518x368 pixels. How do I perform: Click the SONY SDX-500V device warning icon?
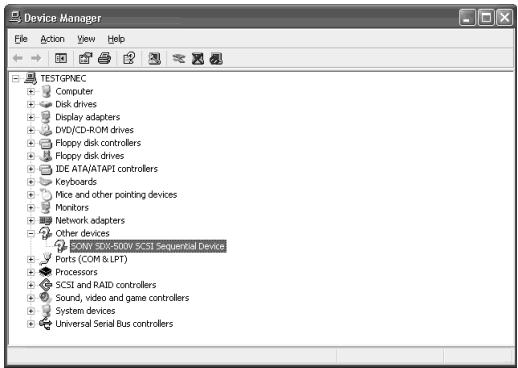coord(61,246)
